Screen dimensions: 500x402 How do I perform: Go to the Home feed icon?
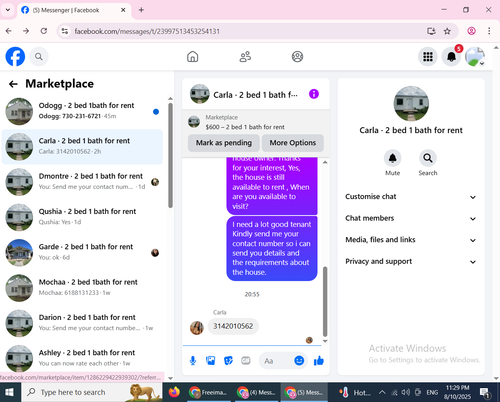click(192, 57)
